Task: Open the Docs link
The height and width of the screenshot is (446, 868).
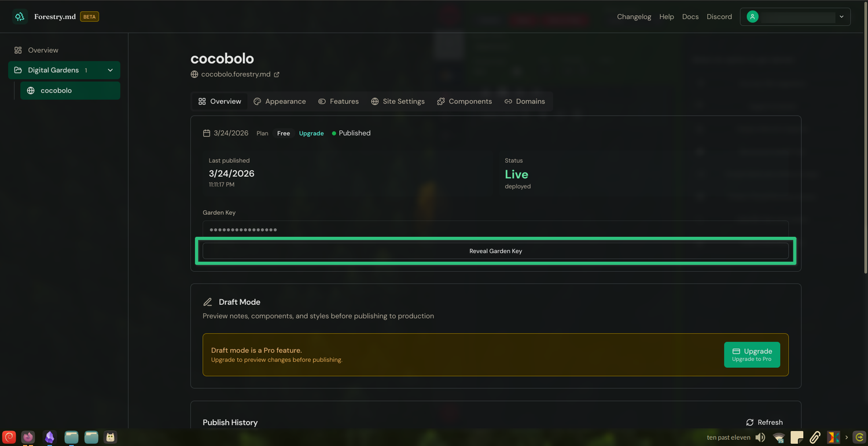Action: (690, 17)
